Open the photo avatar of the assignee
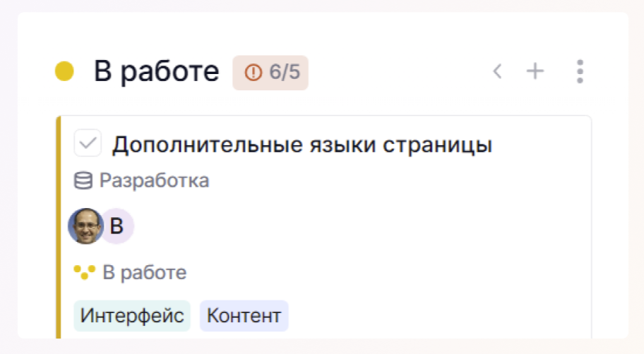This screenshot has width=644, height=354. click(85, 226)
